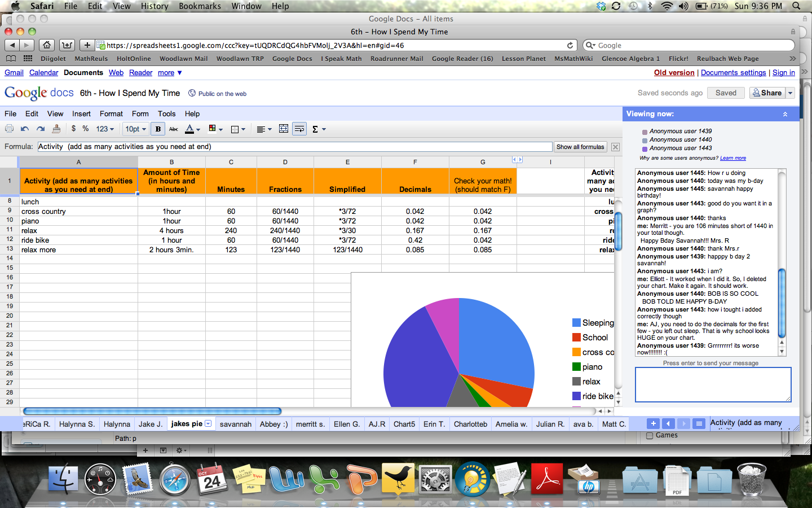Click the Show all formulas button
812x508 pixels.
pos(580,147)
